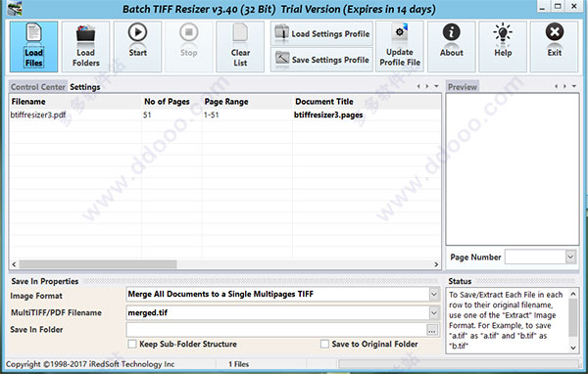Click the merged.tif filename field
The height and width of the screenshot is (374, 588).
click(x=278, y=312)
